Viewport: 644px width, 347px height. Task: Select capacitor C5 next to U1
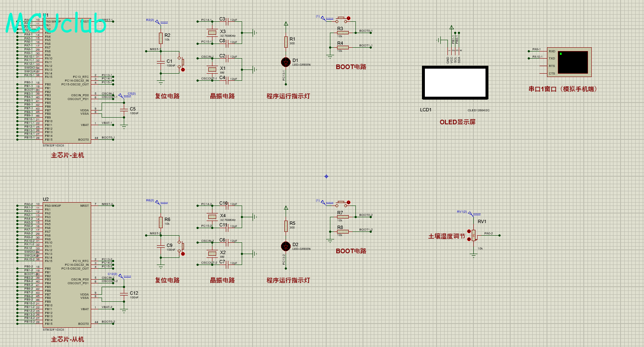pos(124,109)
